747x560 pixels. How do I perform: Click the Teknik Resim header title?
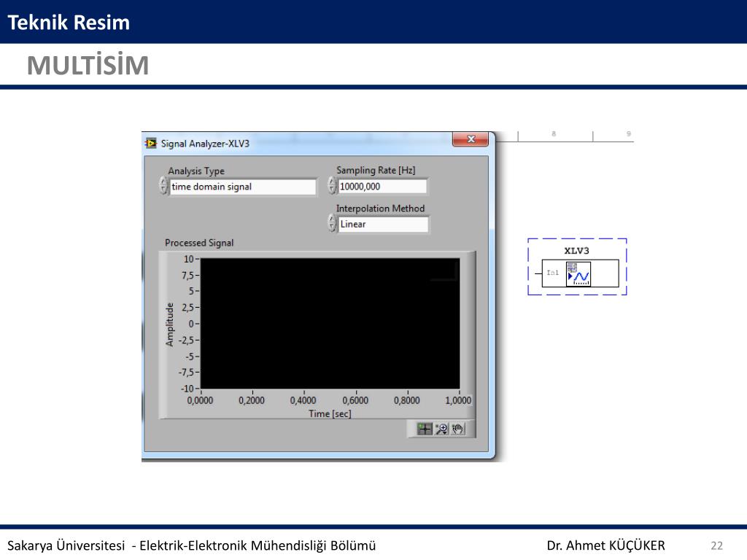(69, 23)
